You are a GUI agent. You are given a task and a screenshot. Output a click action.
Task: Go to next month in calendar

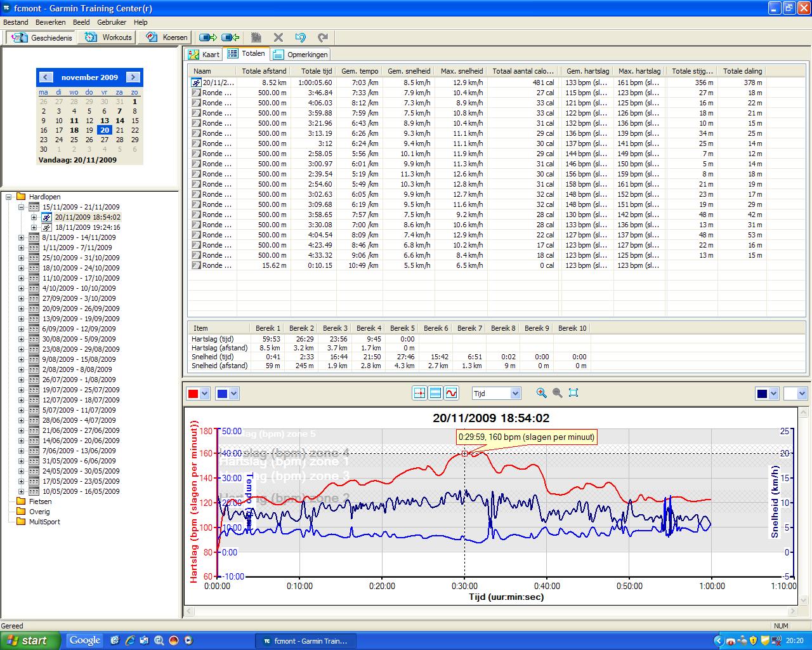(133, 77)
